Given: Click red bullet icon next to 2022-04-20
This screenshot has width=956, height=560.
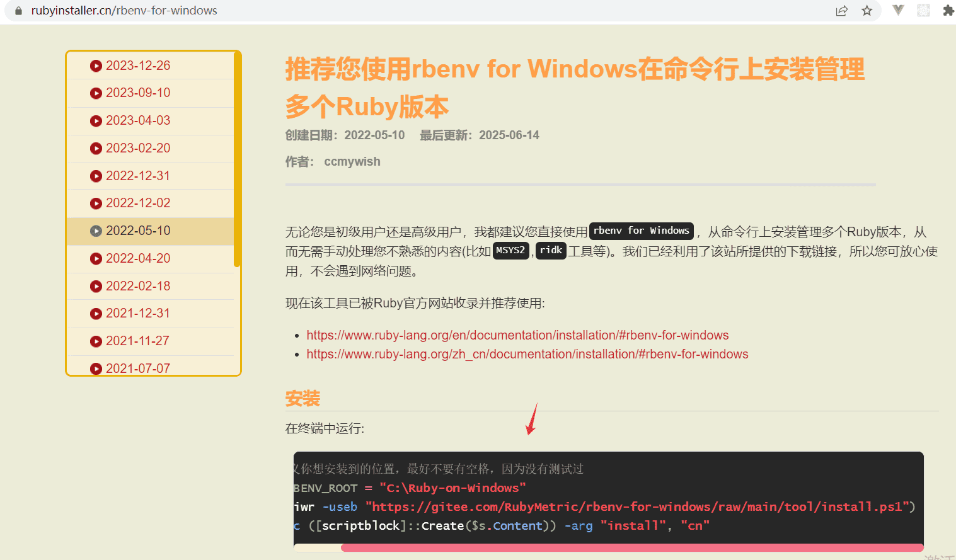Looking at the screenshot, I should (96, 259).
